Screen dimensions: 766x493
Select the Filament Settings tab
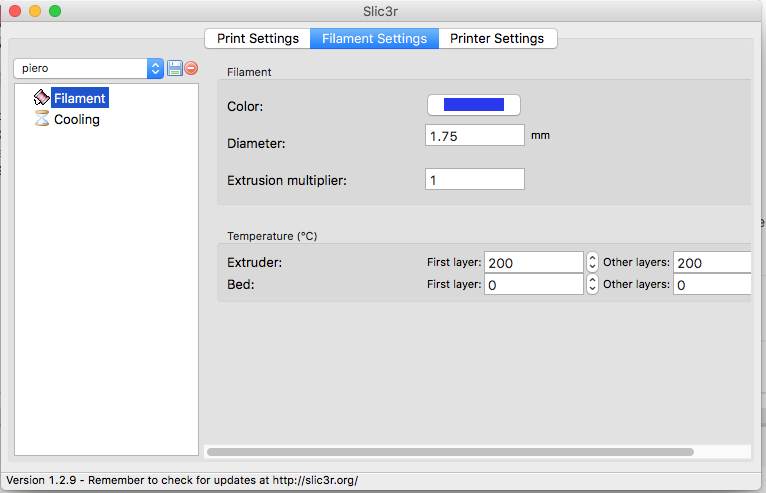pyautogui.click(x=374, y=38)
